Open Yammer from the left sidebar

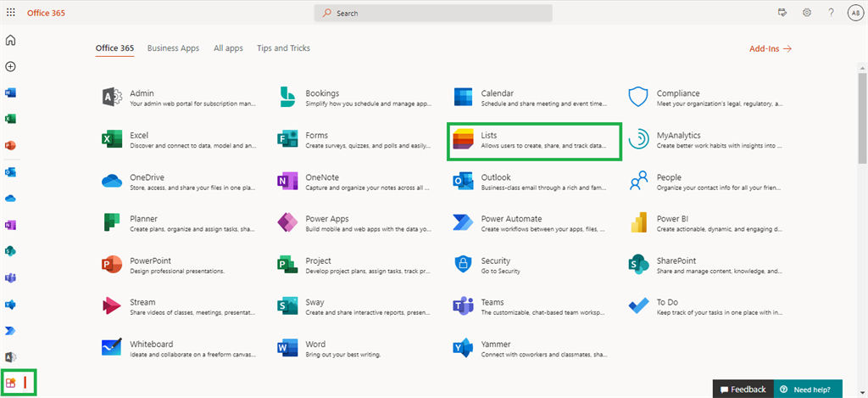coord(10,305)
